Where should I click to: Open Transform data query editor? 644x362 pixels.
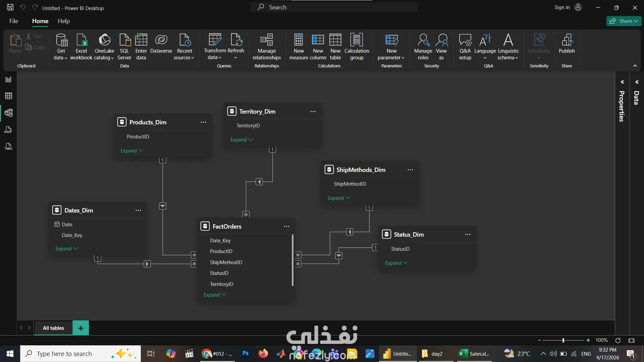tap(215, 47)
